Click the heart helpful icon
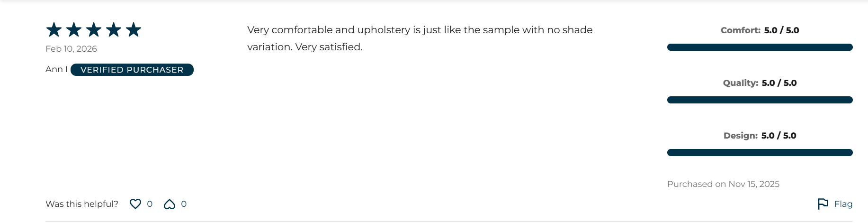The width and height of the screenshot is (868, 223). coord(135,204)
